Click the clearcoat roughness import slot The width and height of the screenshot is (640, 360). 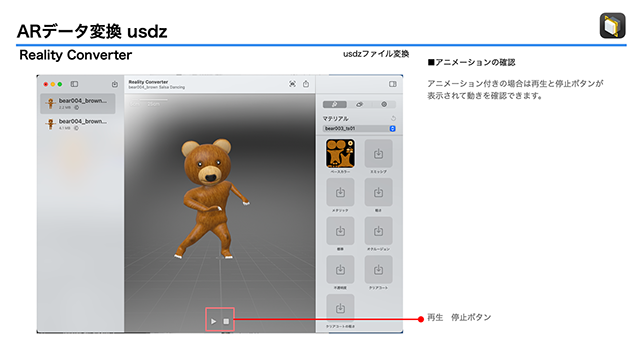click(340, 308)
